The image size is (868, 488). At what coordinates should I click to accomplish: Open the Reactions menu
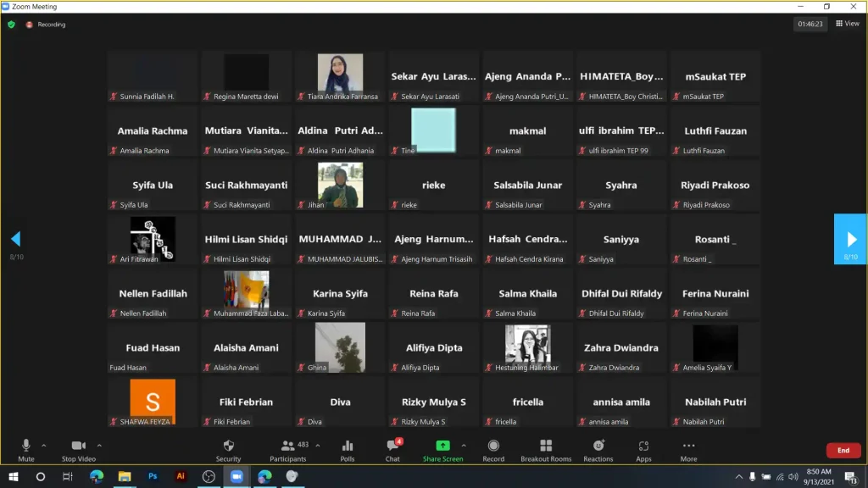[598, 451]
